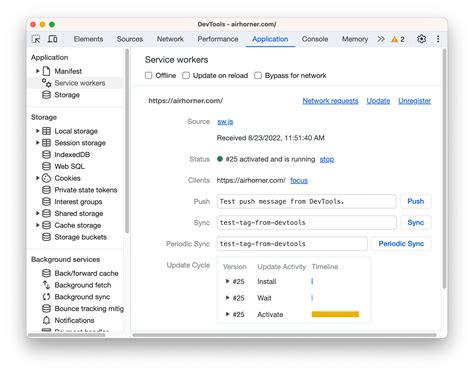Expand the #25 Install row arrow
The height and width of the screenshot is (373, 474).
pyautogui.click(x=227, y=281)
